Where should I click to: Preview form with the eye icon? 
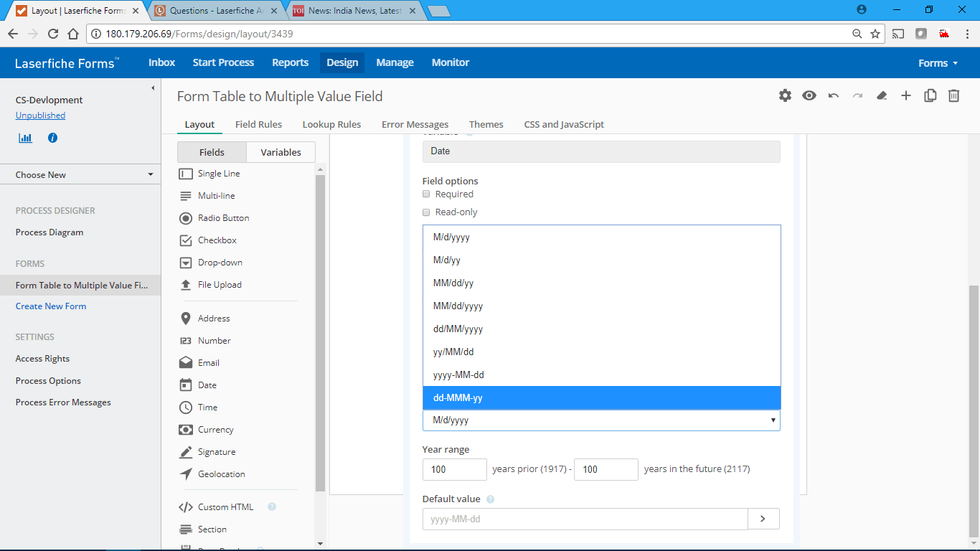809,95
